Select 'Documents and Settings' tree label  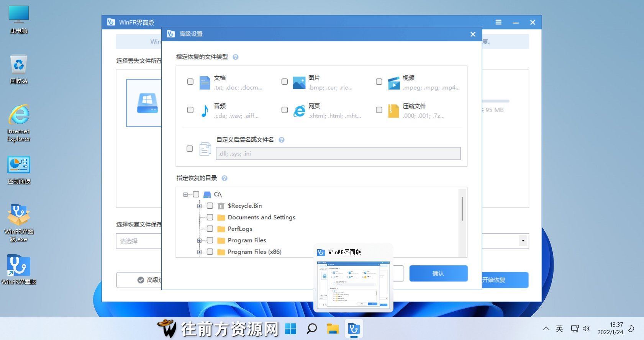coord(262,217)
